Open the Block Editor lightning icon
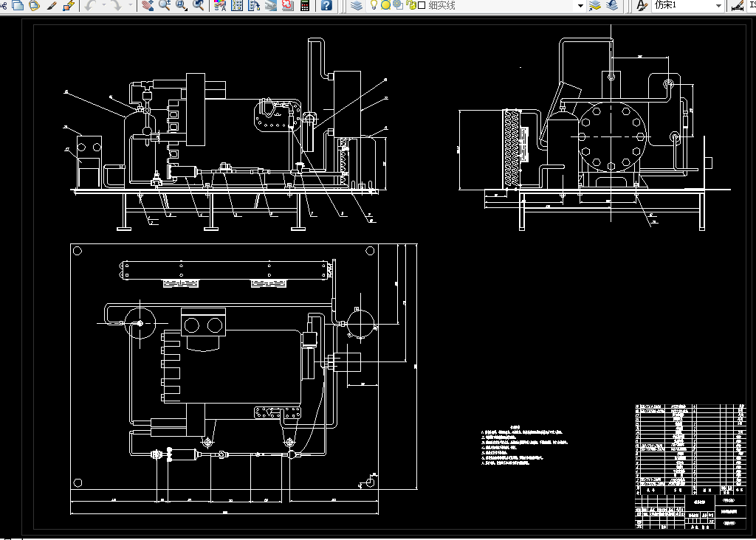The width and height of the screenshot is (756, 540). click(x=69, y=5)
